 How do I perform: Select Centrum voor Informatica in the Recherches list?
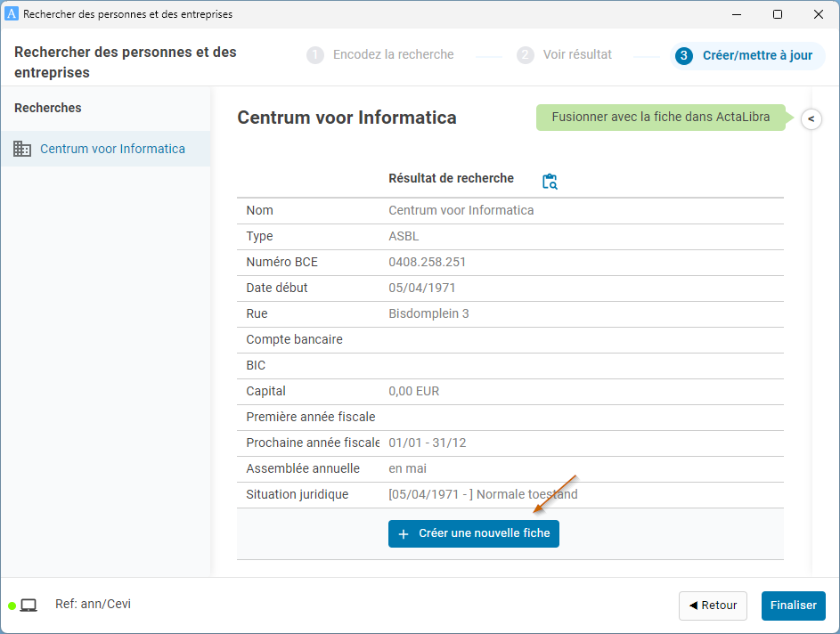(x=105, y=149)
